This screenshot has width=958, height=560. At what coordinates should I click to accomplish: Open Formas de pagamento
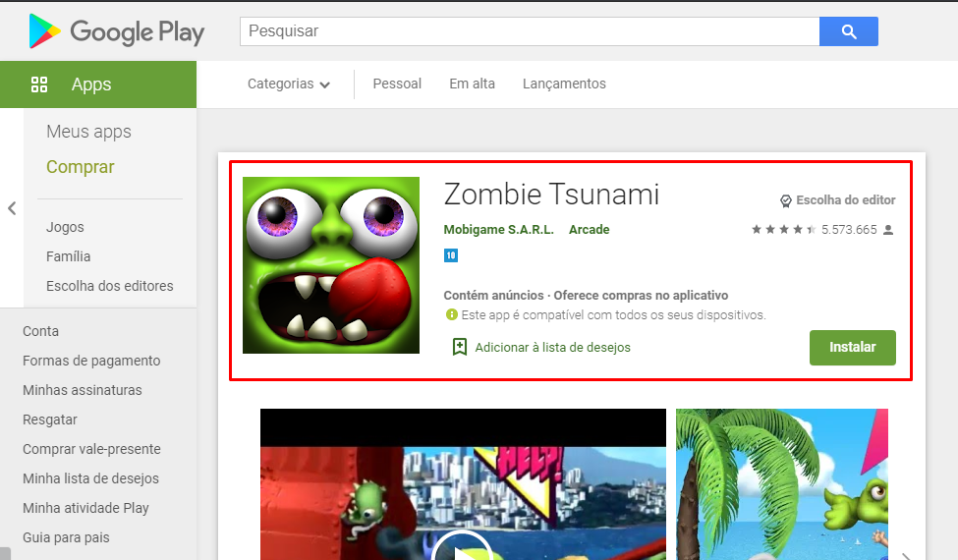point(91,361)
